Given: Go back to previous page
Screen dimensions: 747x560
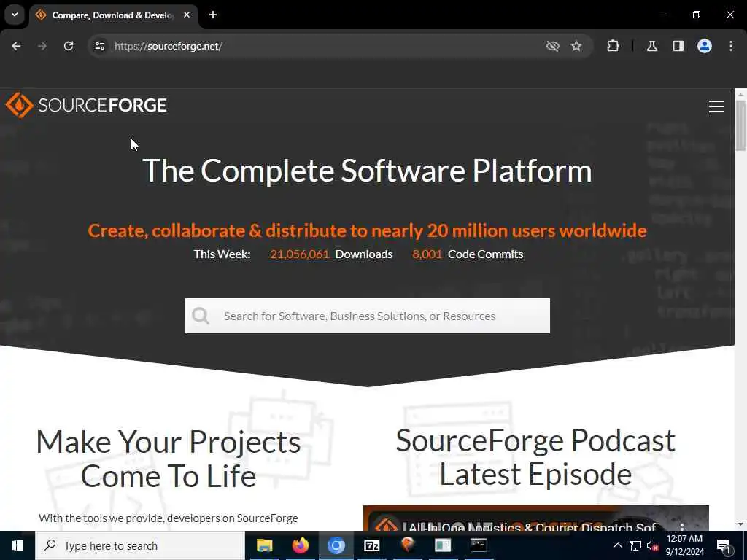Looking at the screenshot, I should click(16, 46).
